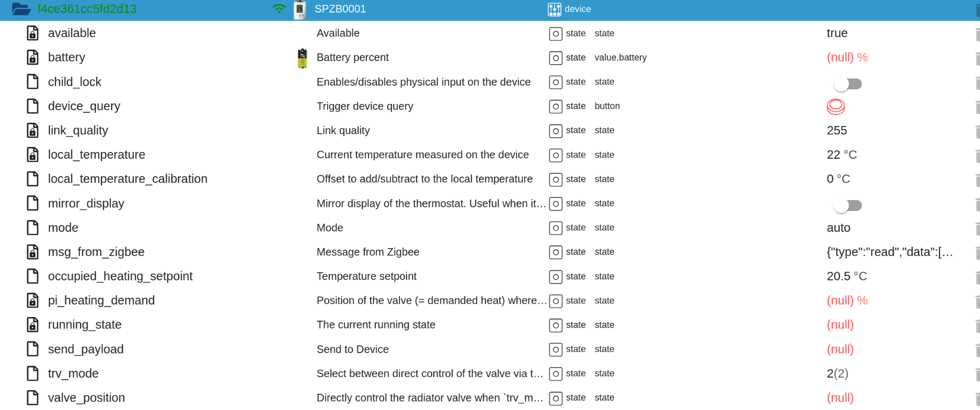Click the send_payload (null) value
The height and width of the screenshot is (410, 980).
[x=840, y=349]
